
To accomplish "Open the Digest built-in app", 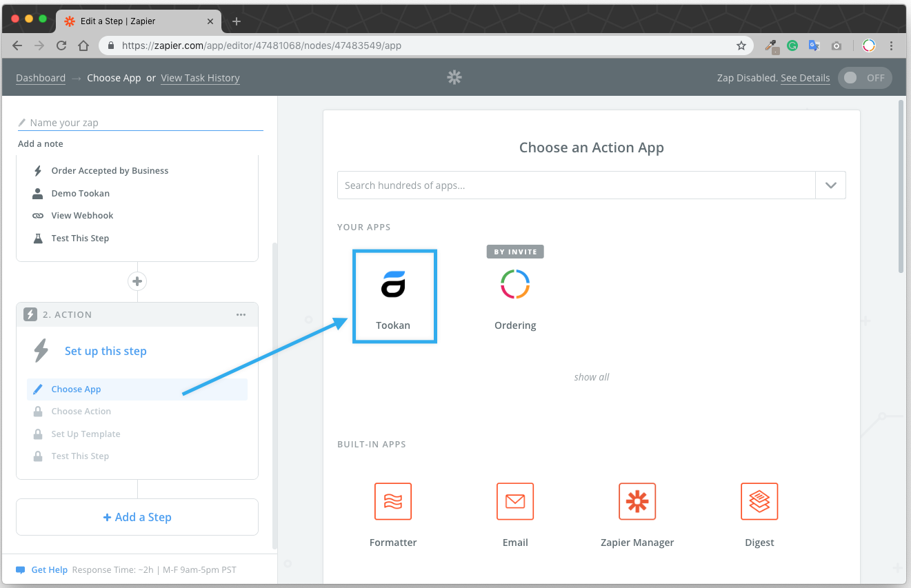I will pyautogui.click(x=759, y=501).
